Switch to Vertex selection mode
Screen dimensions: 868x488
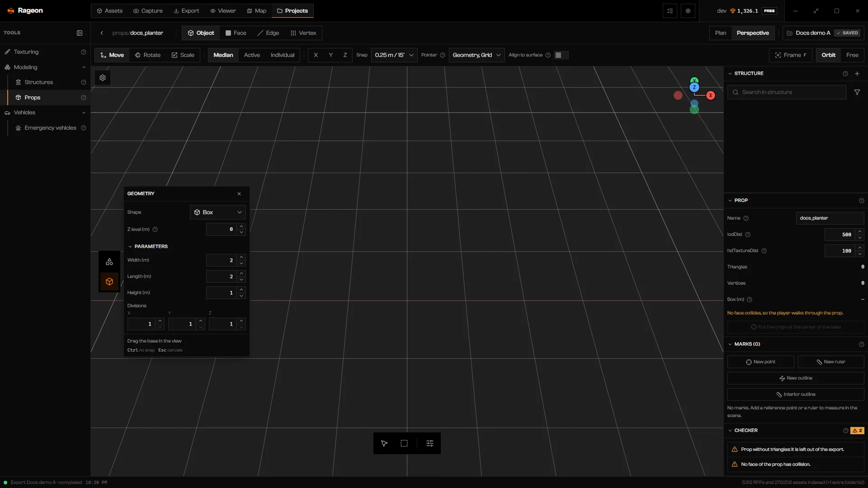[303, 33]
